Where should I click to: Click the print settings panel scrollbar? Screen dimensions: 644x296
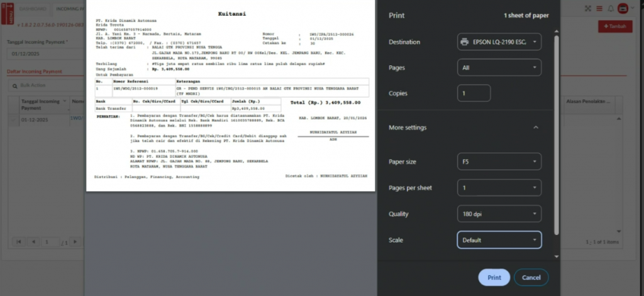point(555,126)
